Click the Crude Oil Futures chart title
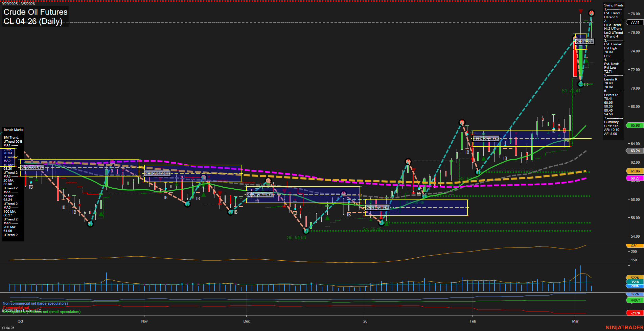Image resolution: width=644 pixels, height=331 pixels. tap(35, 12)
